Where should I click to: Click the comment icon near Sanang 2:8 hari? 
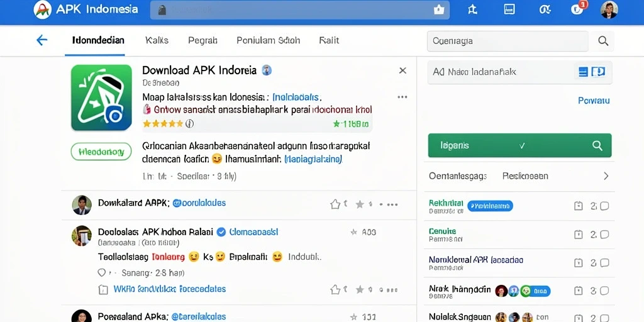(x=101, y=273)
